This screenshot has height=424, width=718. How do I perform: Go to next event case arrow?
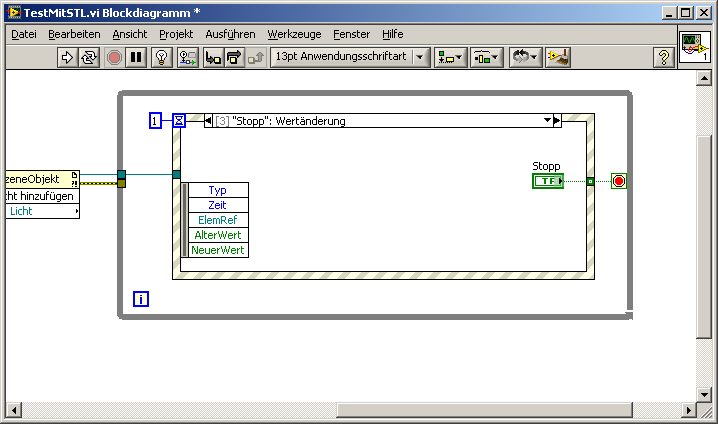click(x=557, y=121)
